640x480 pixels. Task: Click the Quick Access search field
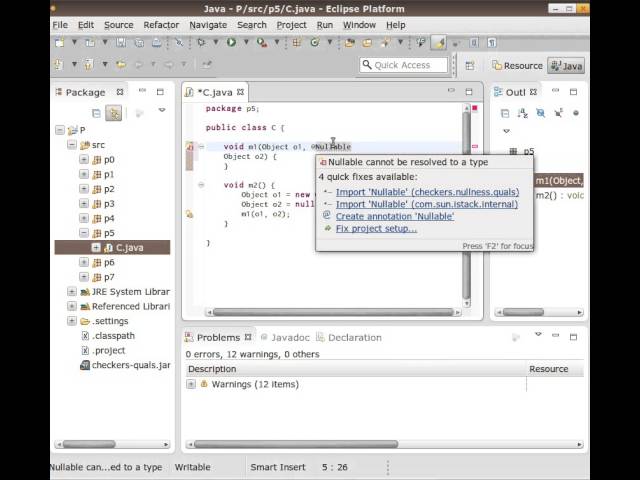(403, 65)
